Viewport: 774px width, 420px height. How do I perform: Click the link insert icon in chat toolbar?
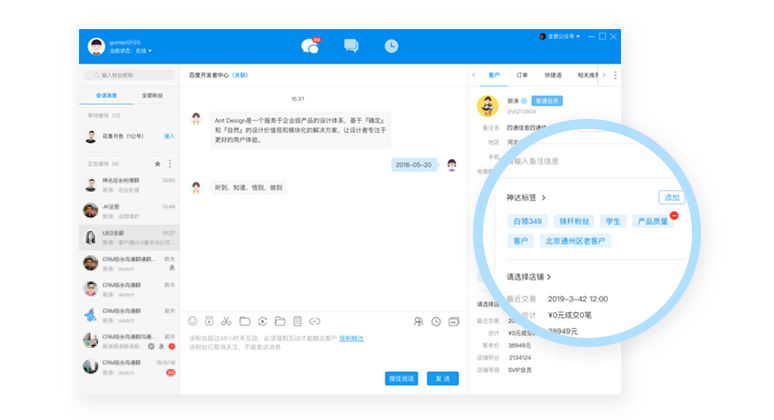pos(314,321)
